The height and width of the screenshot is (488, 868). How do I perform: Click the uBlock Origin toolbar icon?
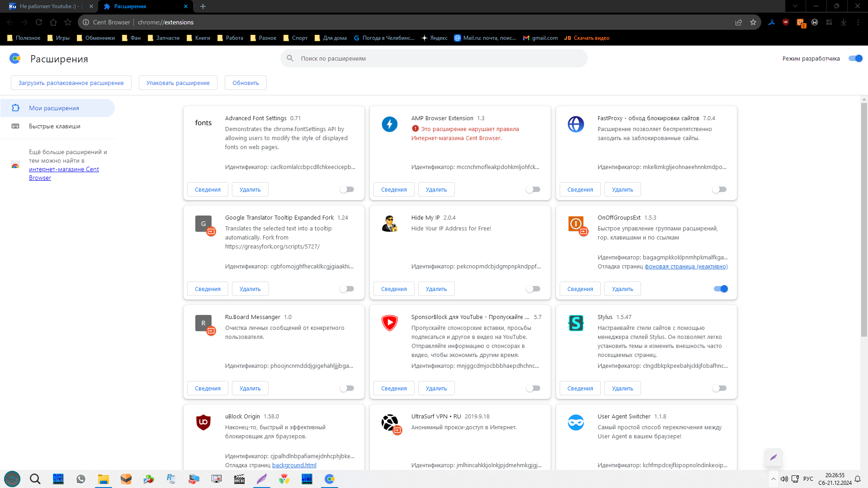click(x=786, y=22)
